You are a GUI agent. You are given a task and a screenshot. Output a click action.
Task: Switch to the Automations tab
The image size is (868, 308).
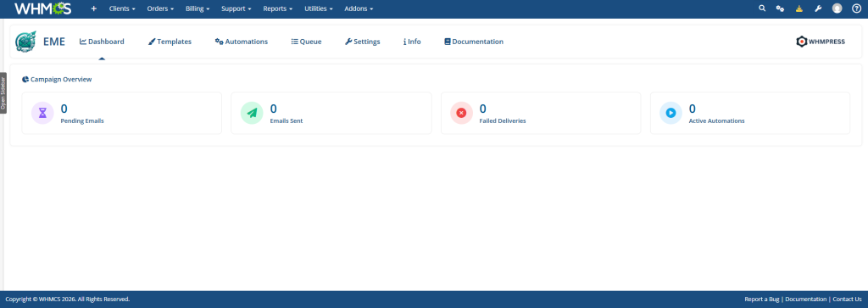point(242,42)
